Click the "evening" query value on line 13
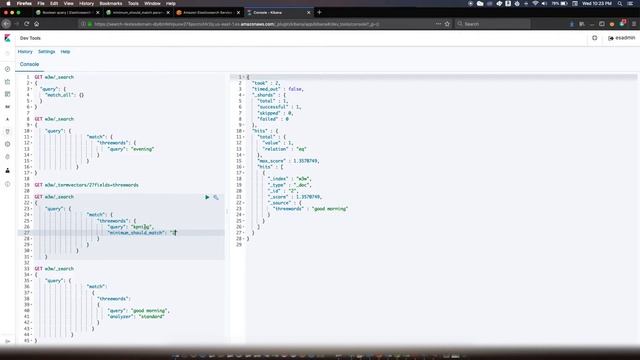This screenshot has width=640, height=360. pyautogui.click(x=142, y=149)
